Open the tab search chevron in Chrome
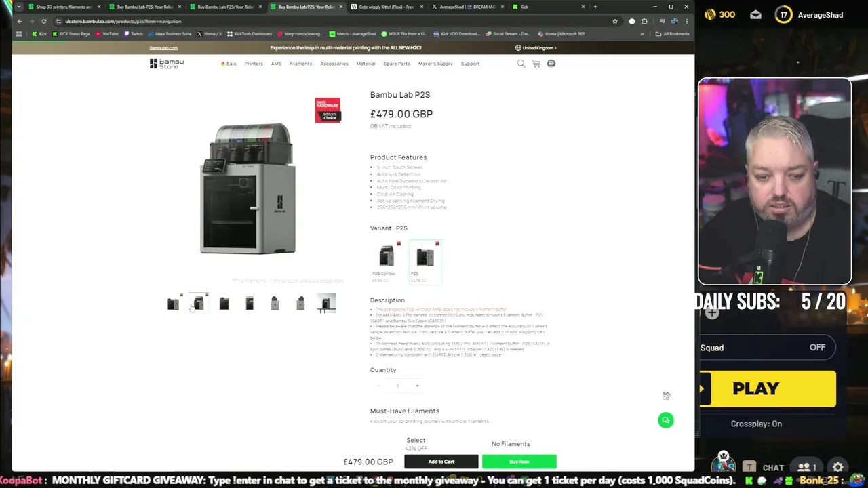 [x=18, y=7]
